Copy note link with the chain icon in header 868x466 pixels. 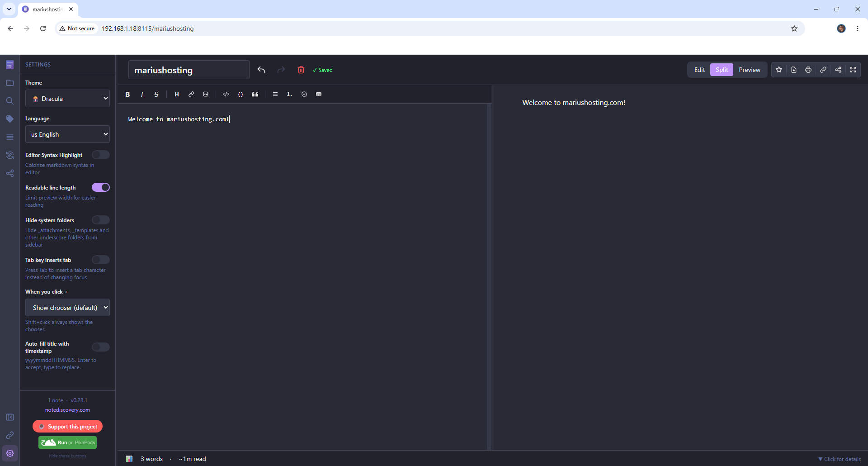point(823,70)
